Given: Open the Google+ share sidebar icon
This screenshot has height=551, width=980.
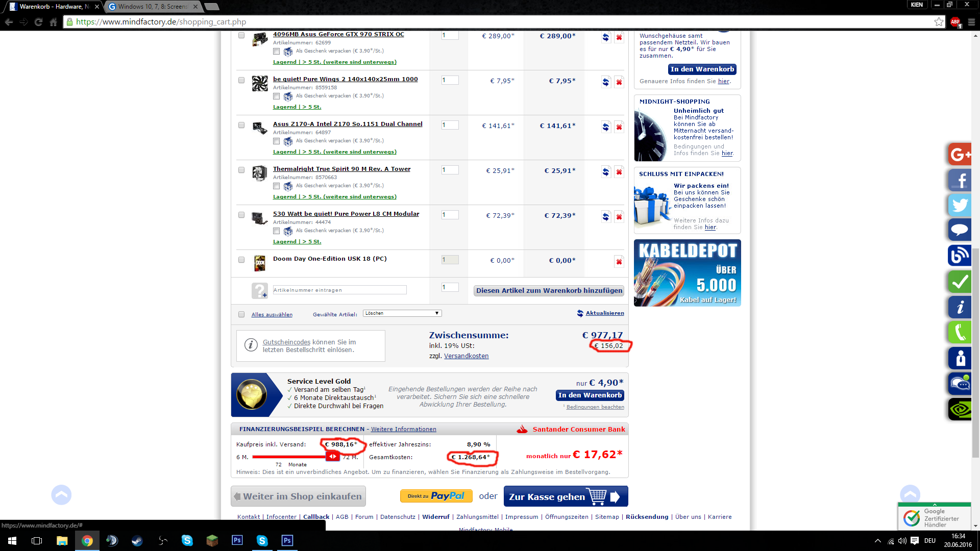Looking at the screenshot, I should click(x=960, y=154).
